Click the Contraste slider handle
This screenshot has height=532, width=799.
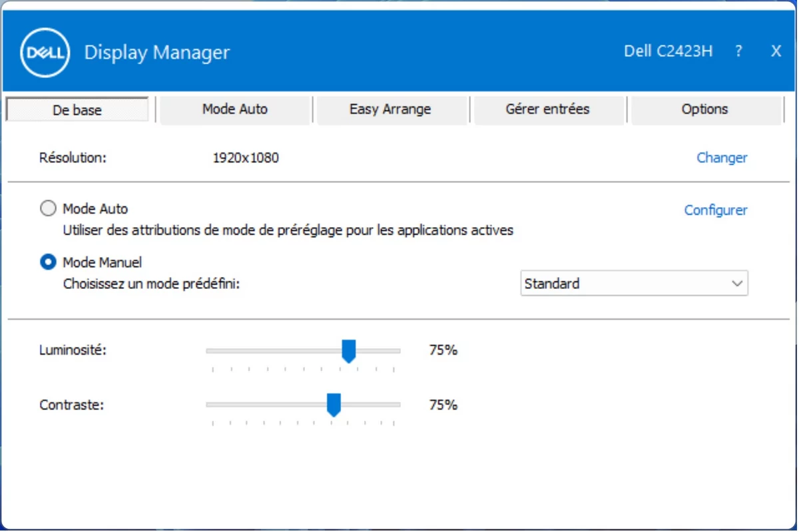click(x=334, y=405)
